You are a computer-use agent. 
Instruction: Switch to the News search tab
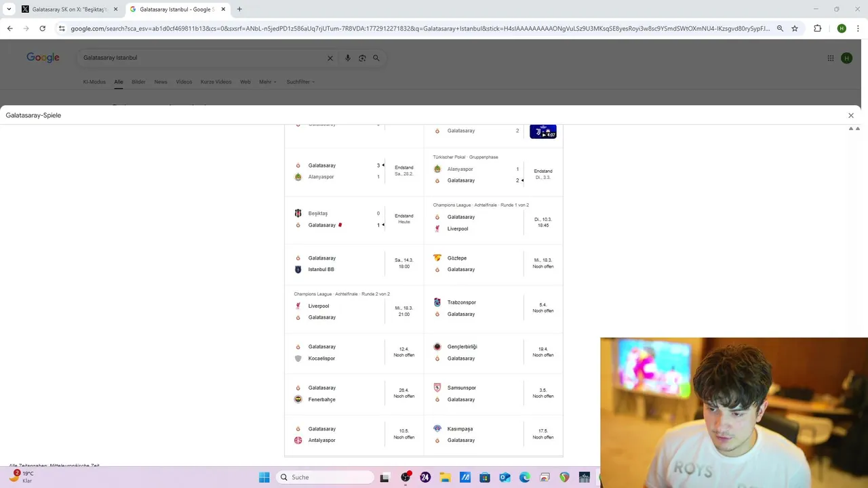coord(161,82)
